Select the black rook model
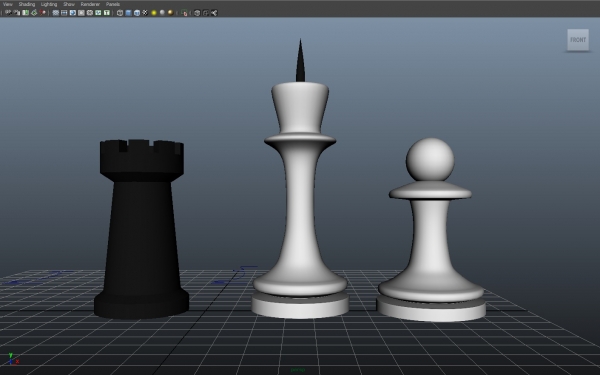Screen dimensions: 600x375 pos(142,229)
